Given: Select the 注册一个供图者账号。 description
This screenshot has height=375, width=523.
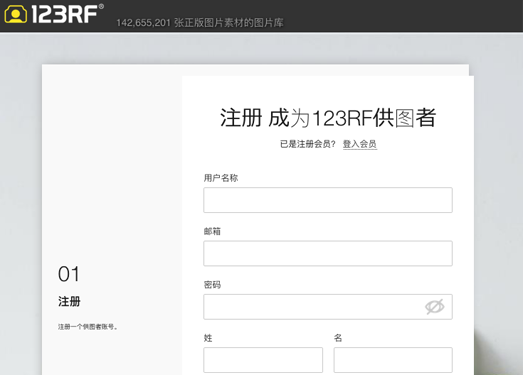Looking at the screenshot, I should 88,327.
